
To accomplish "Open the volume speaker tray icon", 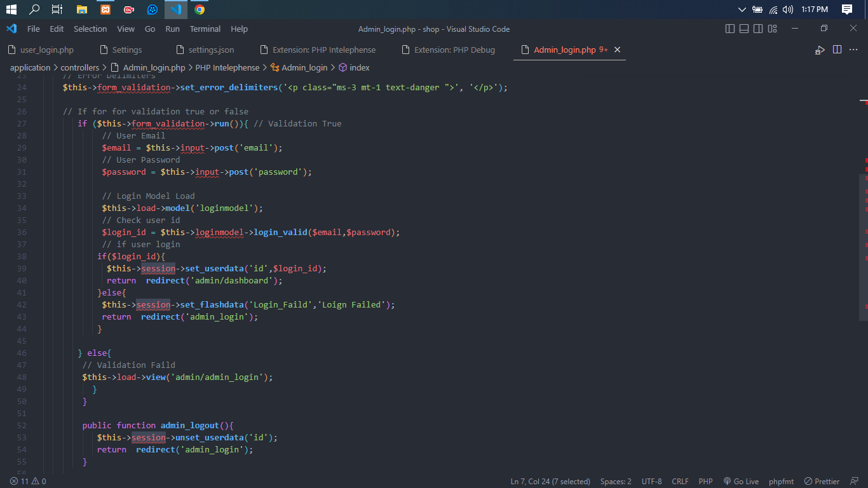I will click(x=788, y=10).
